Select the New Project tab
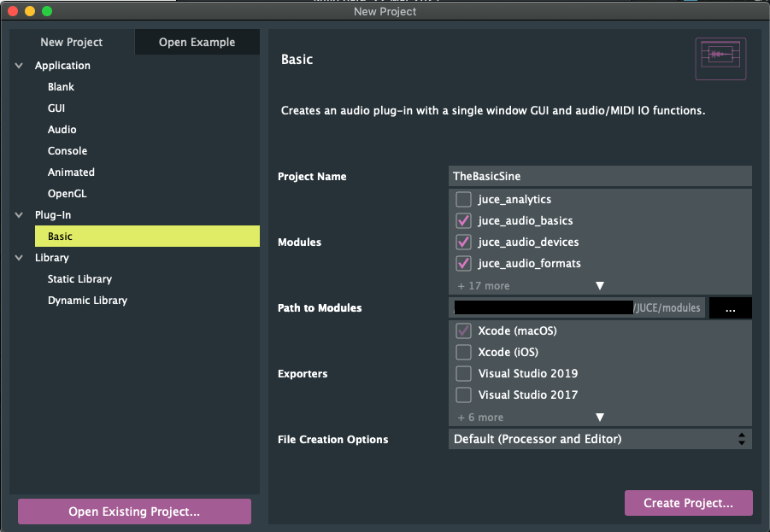 [x=72, y=42]
